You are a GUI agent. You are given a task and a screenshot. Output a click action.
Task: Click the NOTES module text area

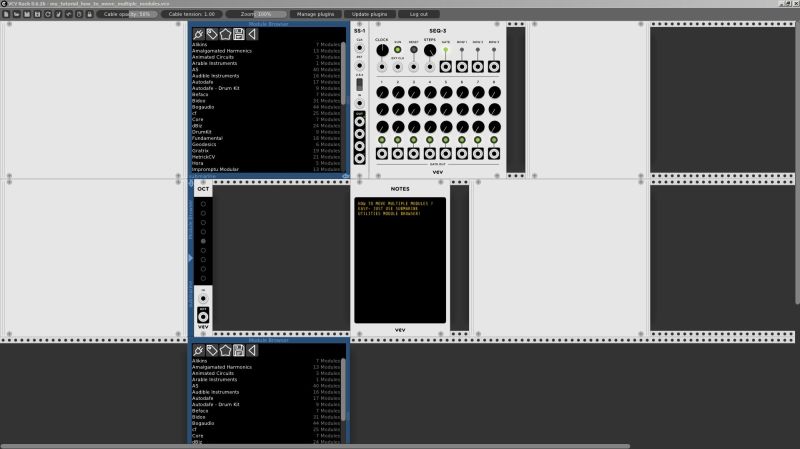400,260
